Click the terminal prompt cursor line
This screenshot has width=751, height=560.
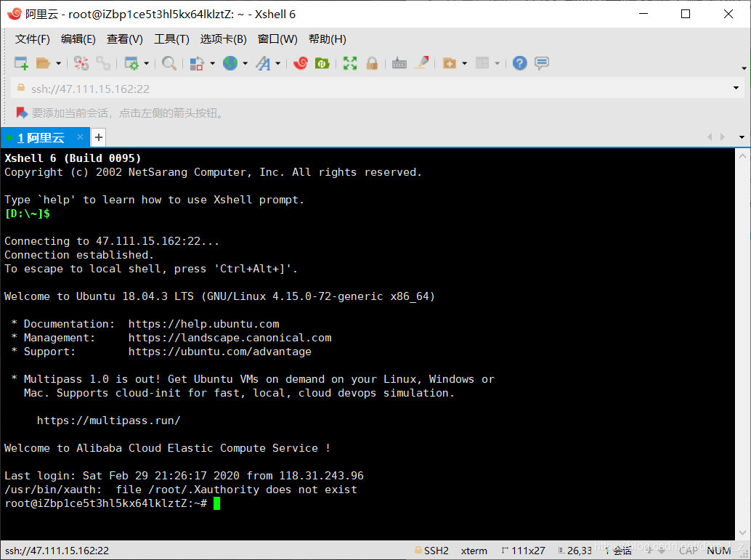click(x=112, y=503)
